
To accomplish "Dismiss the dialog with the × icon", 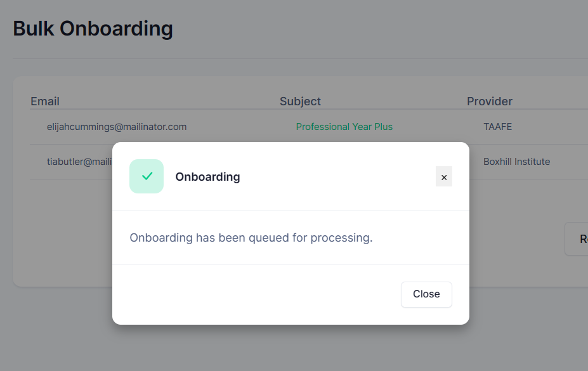I will (x=443, y=176).
